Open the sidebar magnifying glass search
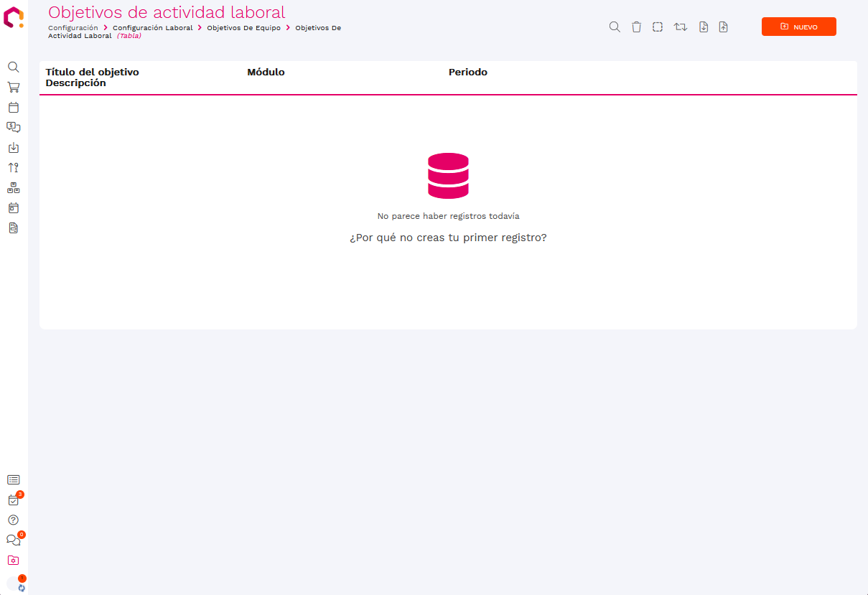Viewport: 868px width, 595px height. pos(13,67)
